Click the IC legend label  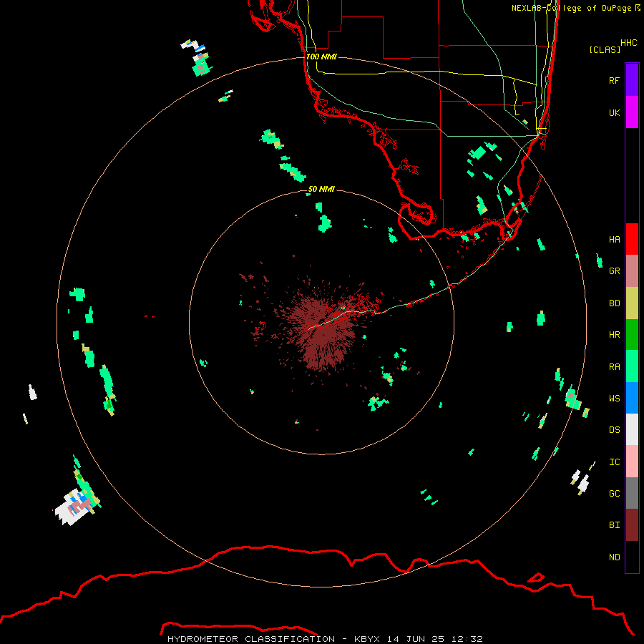(x=614, y=462)
